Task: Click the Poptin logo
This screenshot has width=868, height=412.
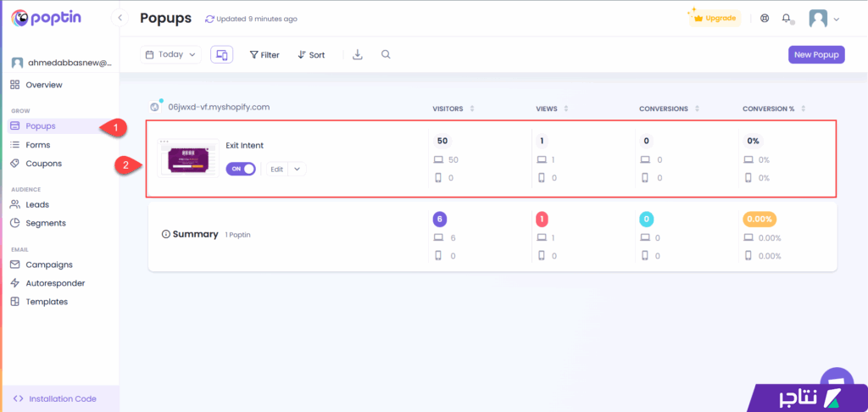Action: [x=47, y=18]
